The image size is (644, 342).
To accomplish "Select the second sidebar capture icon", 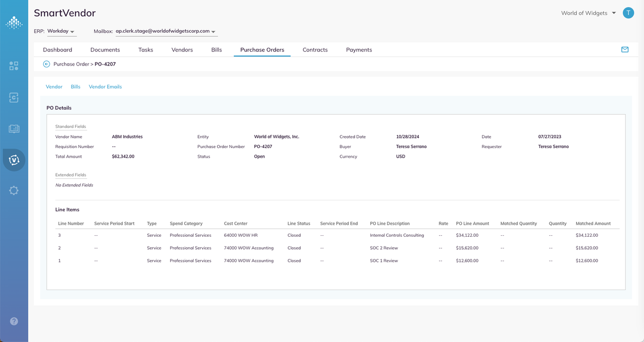I will click(x=14, y=98).
